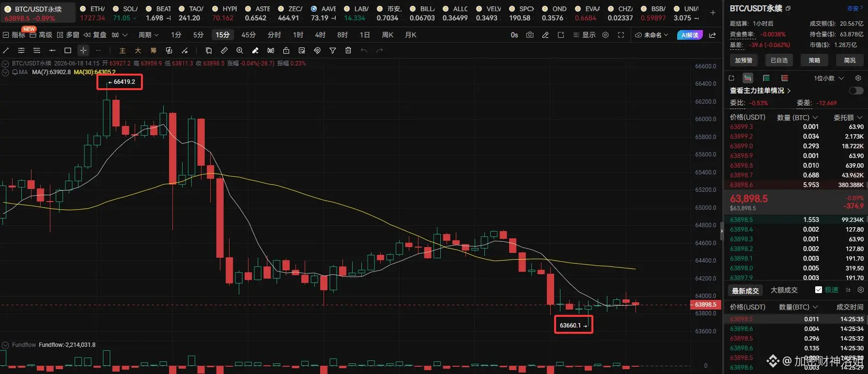Click bid price 63898.4 row

796,230
